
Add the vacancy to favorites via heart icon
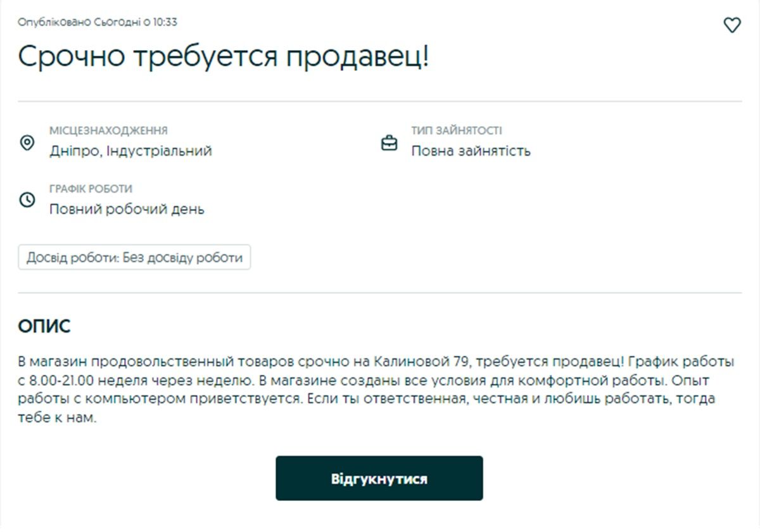(x=732, y=25)
